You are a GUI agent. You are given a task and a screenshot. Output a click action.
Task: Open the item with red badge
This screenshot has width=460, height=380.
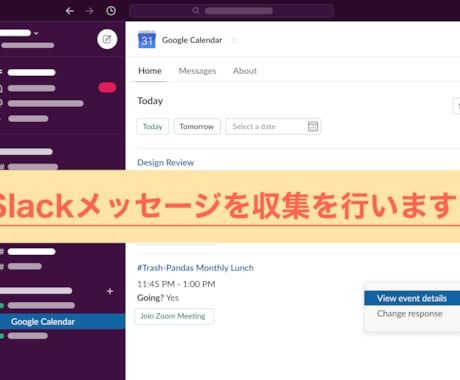(58, 88)
